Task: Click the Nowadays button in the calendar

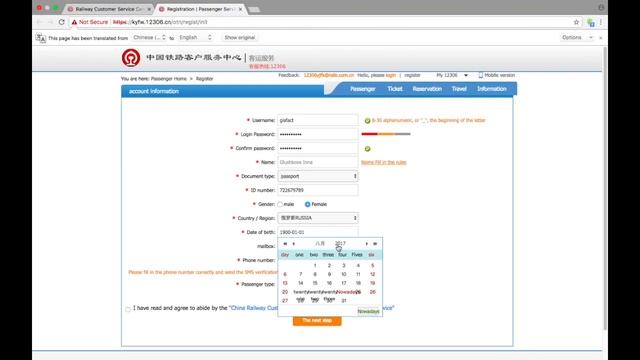Action: click(368, 311)
